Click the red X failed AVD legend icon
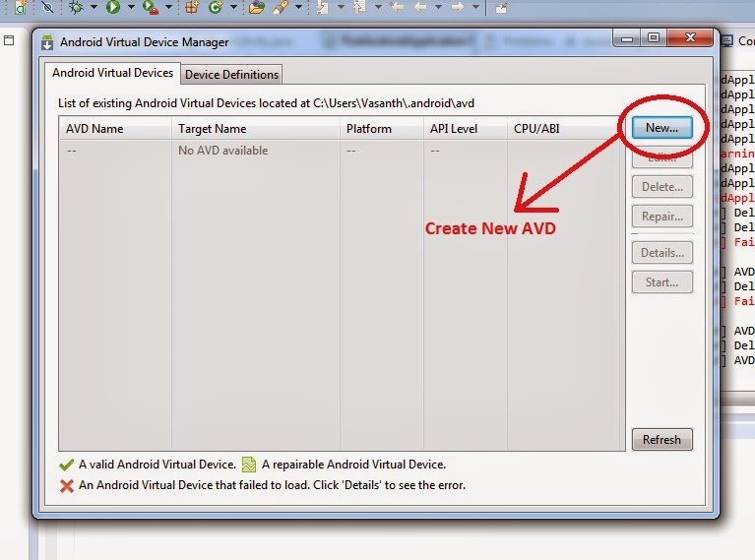The height and width of the screenshot is (560, 755). click(67, 486)
